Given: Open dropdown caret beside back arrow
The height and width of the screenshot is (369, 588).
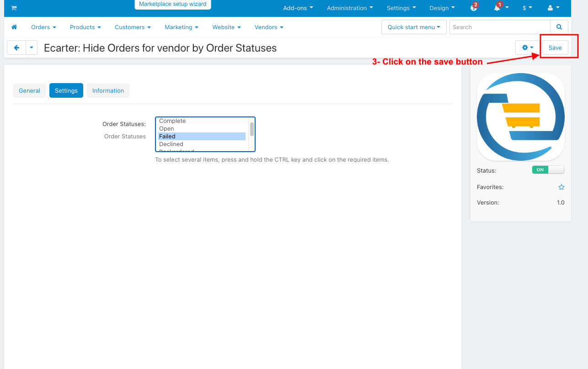Looking at the screenshot, I should (32, 47).
